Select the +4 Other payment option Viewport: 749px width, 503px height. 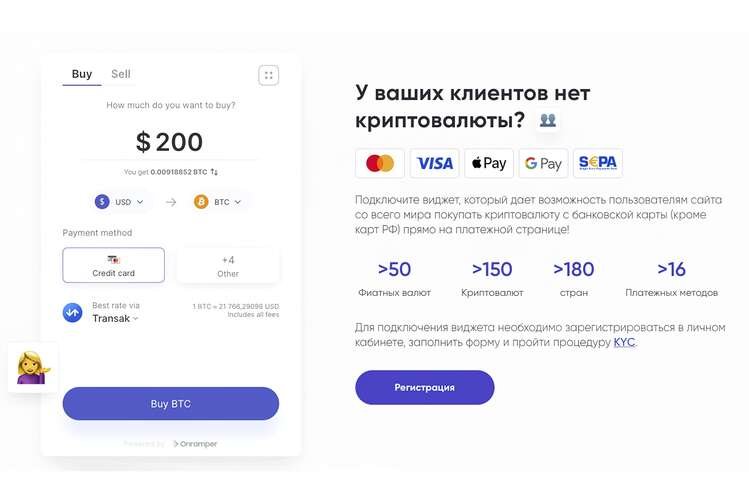pos(228,265)
